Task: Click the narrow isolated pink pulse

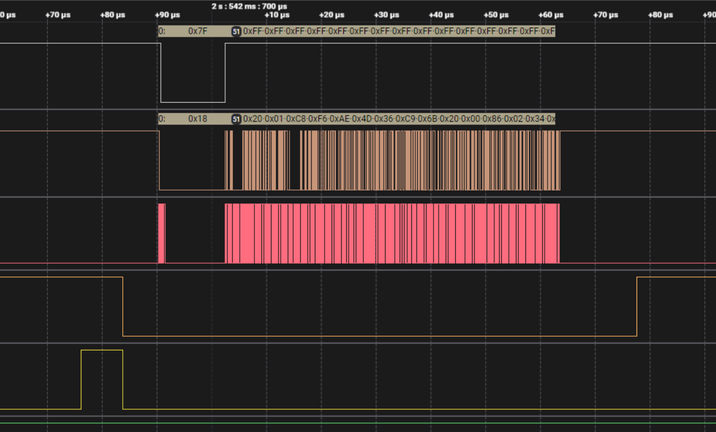Action: coord(161,233)
